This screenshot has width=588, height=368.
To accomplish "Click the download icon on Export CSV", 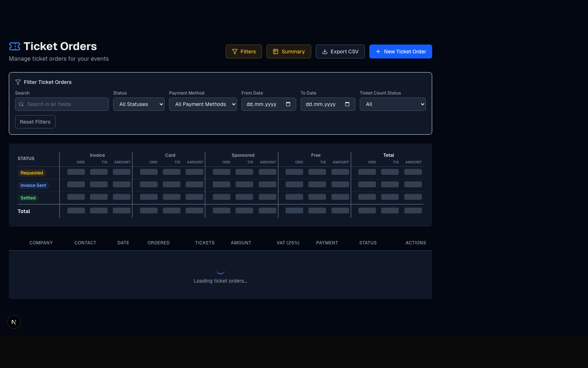I will tap(325, 52).
